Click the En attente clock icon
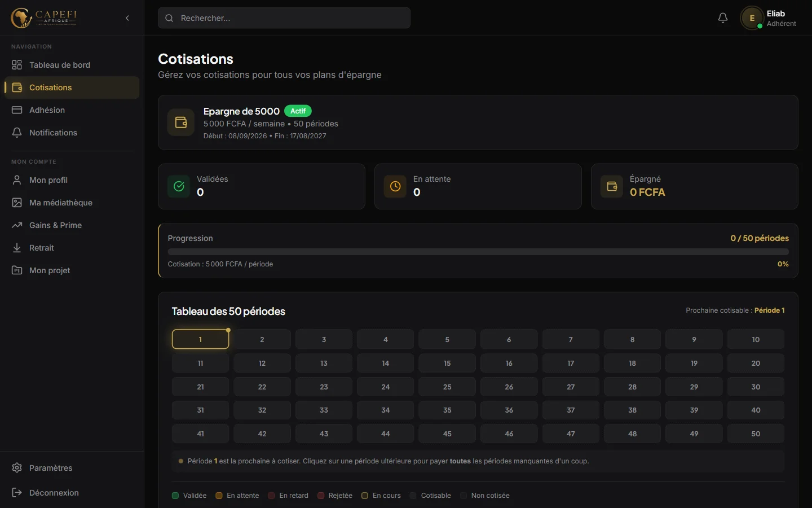Image resolution: width=812 pixels, height=508 pixels. tap(395, 186)
